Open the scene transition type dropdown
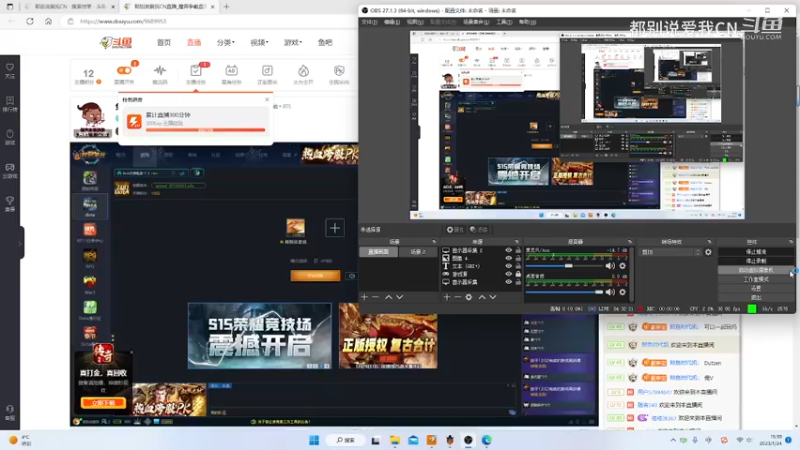The width and height of the screenshot is (800, 450). [x=670, y=252]
